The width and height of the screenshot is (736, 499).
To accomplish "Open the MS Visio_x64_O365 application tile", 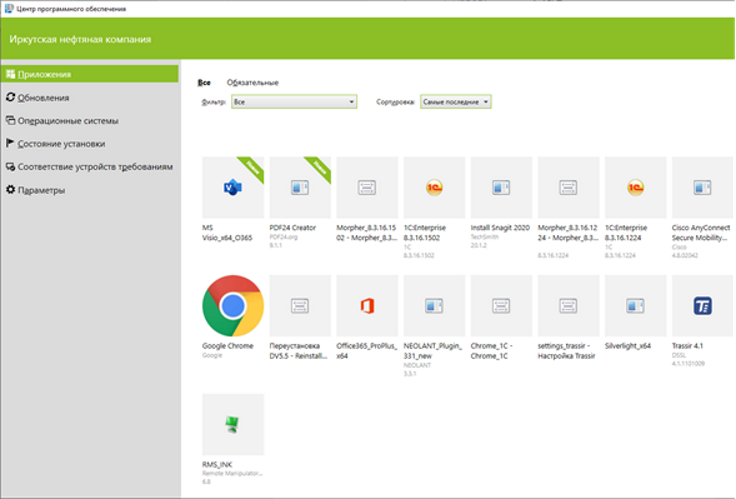I will (x=233, y=187).
